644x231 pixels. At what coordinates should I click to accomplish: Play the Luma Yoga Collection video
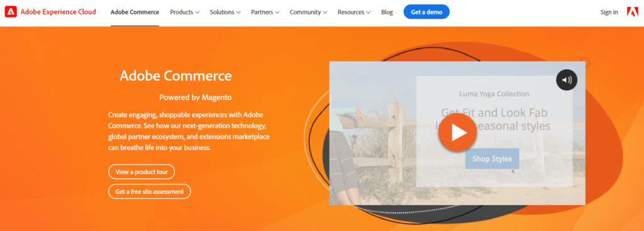458,132
